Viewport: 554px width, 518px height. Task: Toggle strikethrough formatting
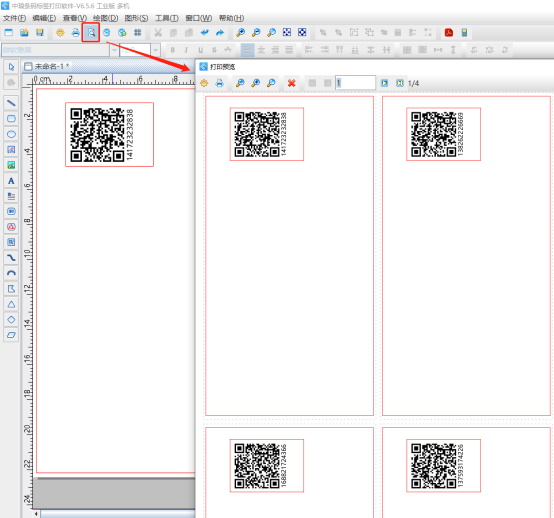214,50
